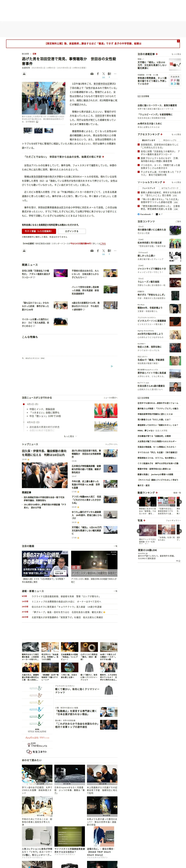Share article on X icon below headline
The height and width of the screenshot is (868, 186).
coord(104,73)
